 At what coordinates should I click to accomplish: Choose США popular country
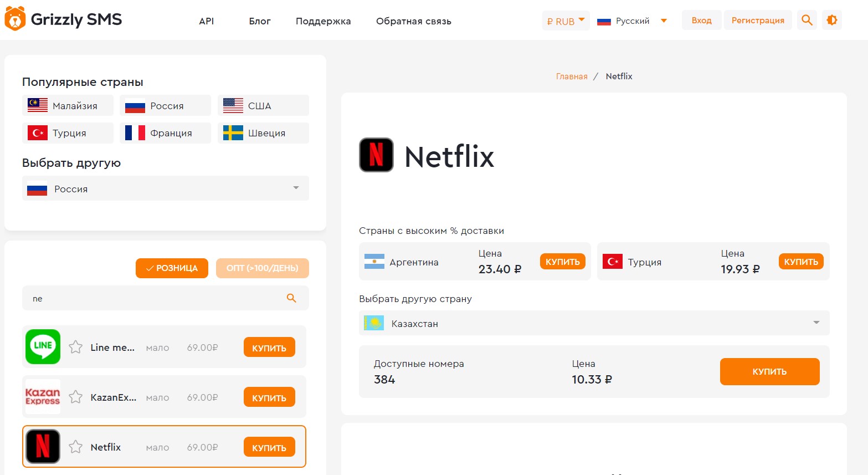[263, 105]
